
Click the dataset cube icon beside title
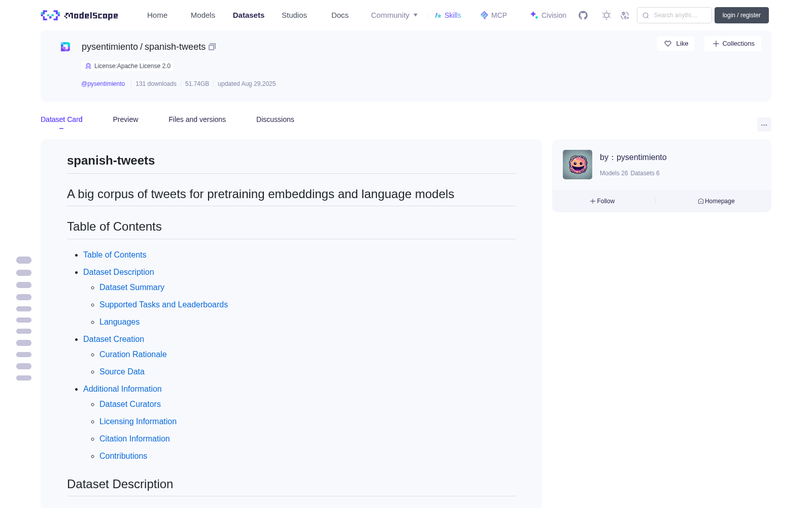pyautogui.click(x=65, y=47)
